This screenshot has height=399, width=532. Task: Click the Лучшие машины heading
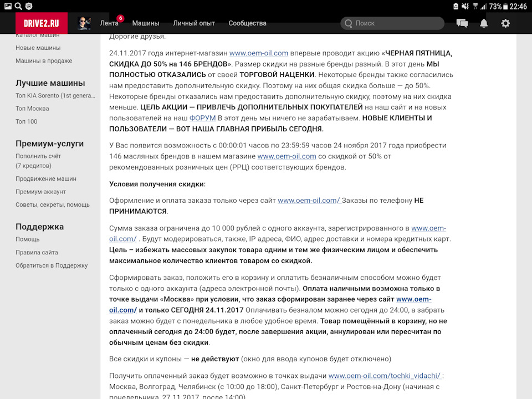(50, 83)
